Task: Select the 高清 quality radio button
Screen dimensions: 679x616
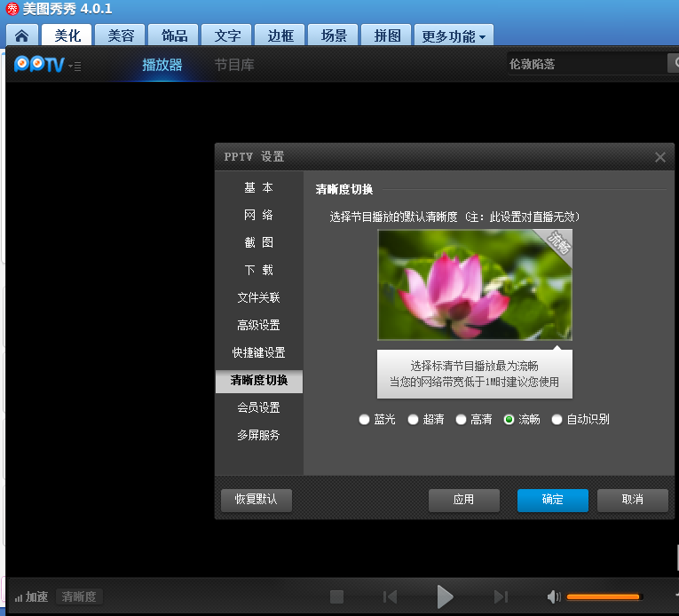Action: pos(462,419)
